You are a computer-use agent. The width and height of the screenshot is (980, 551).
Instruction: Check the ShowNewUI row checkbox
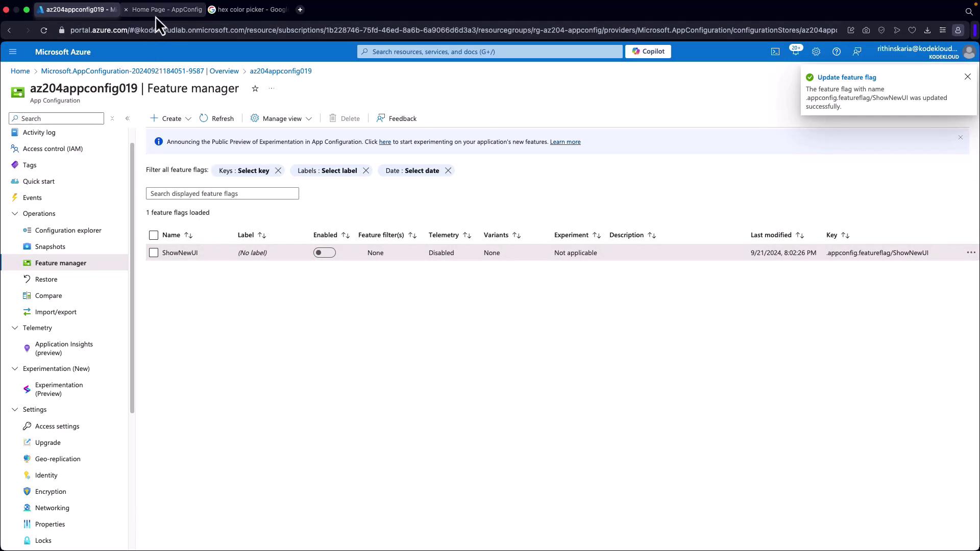point(154,253)
